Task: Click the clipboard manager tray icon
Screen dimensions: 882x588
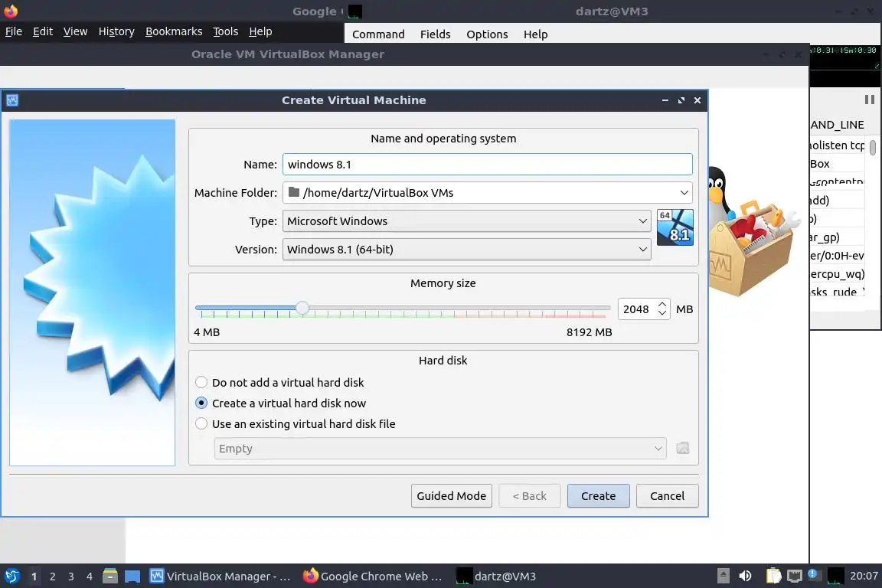Action: click(x=773, y=576)
